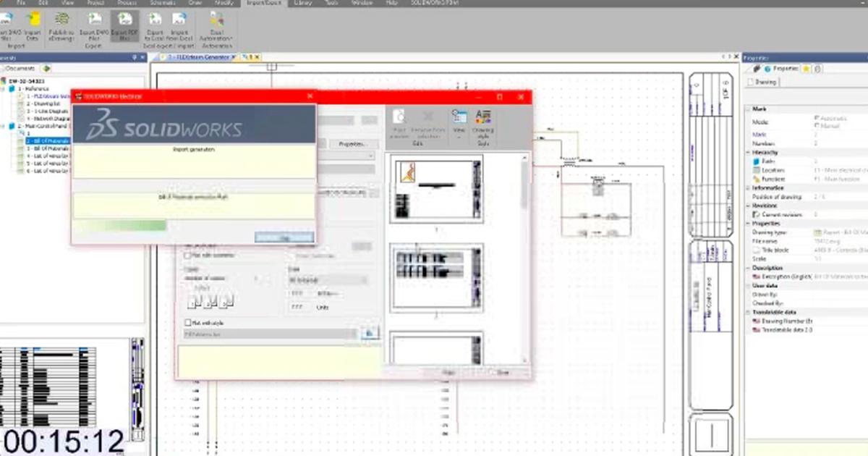Click tab icon right of the star in Properties
The height and width of the screenshot is (456, 868).
tap(817, 68)
